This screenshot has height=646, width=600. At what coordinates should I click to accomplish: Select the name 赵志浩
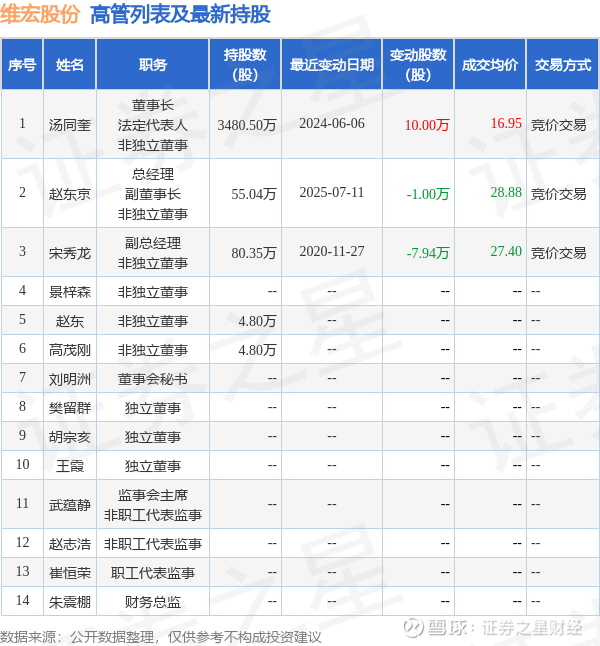point(70,543)
